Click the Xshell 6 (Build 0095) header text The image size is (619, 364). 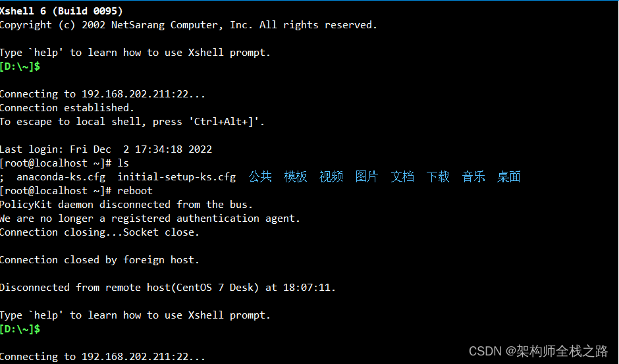click(61, 11)
